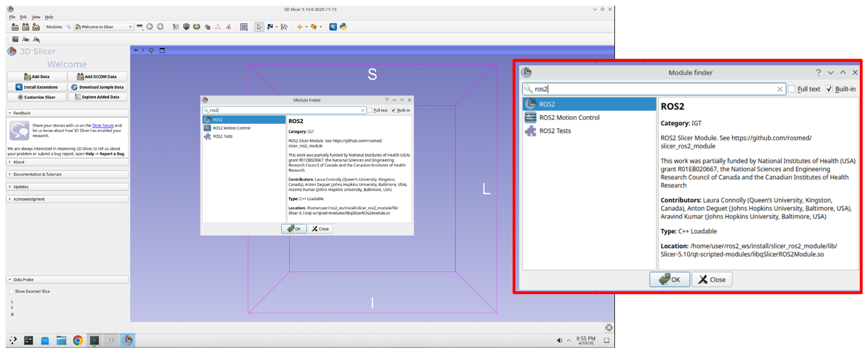Open the File menu
The height and width of the screenshot is (353, 868).
(12, 17)
